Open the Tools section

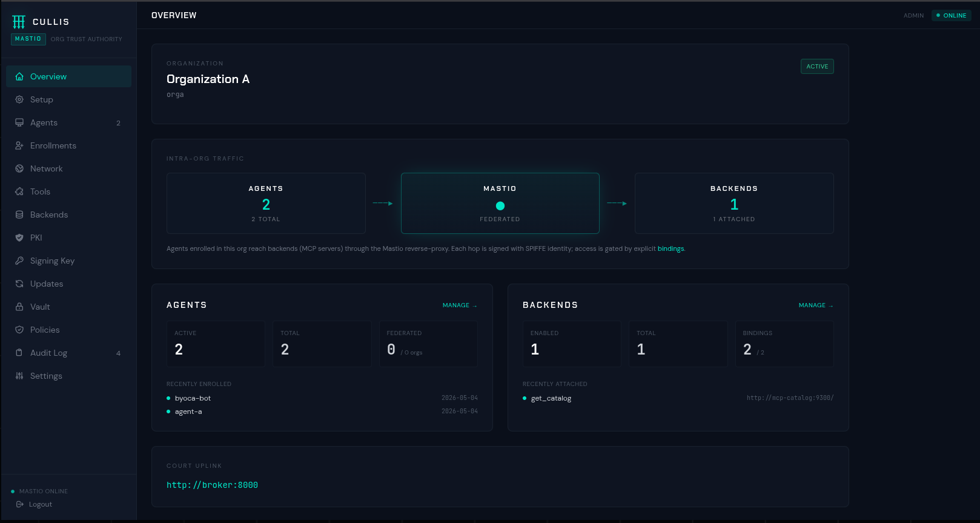click(x=68, y=192)
